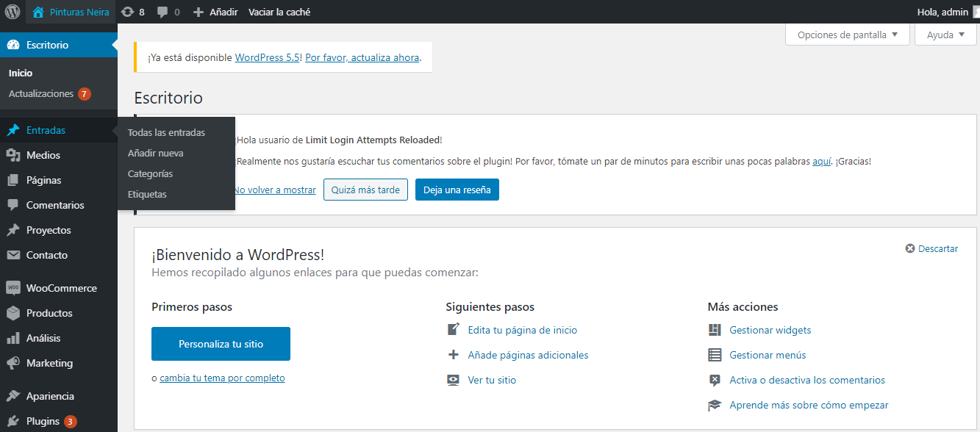
Task: Click the orange 3 badge beside Plugins
Action: click(x=70, y=422)
